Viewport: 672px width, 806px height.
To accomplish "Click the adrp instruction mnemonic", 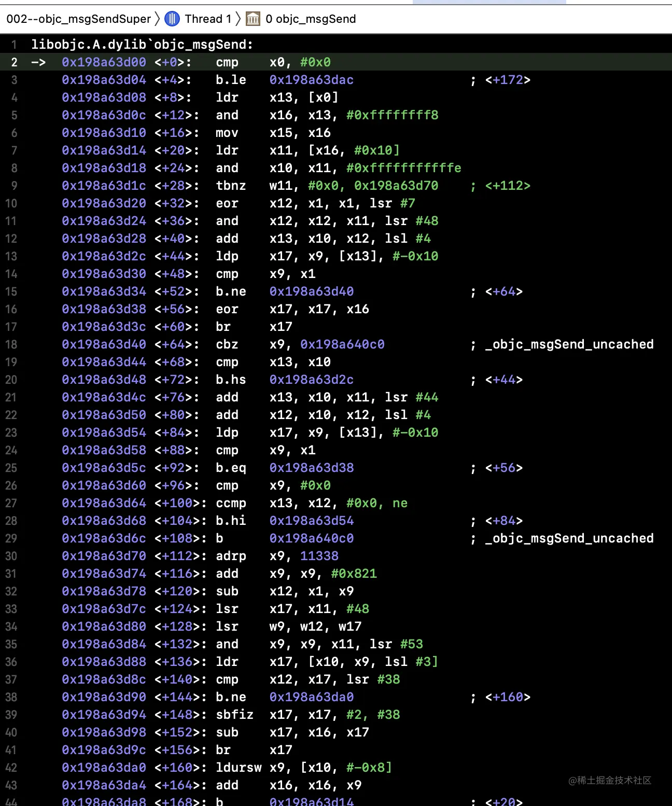I will (231, 556).
